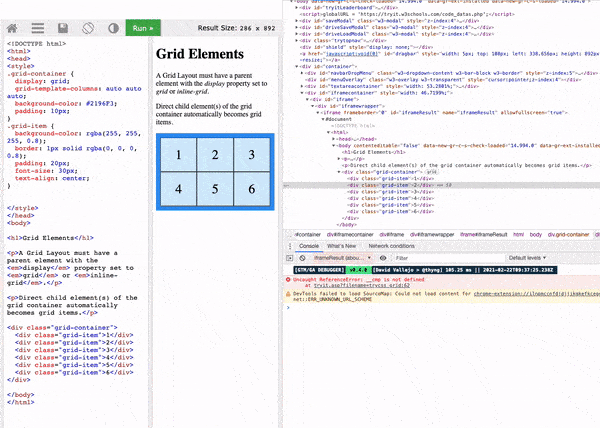Click the div#iframewrapper breadcrumb
The height and width of the screenshot is (428, 600).
tap(432, 234)
